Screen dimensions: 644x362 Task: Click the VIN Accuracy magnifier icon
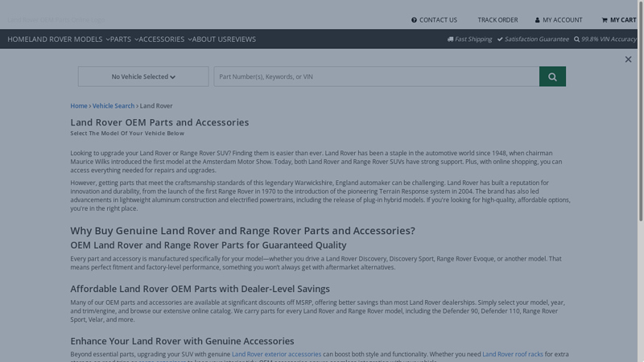pyautogui.click(x=576, y=39)
